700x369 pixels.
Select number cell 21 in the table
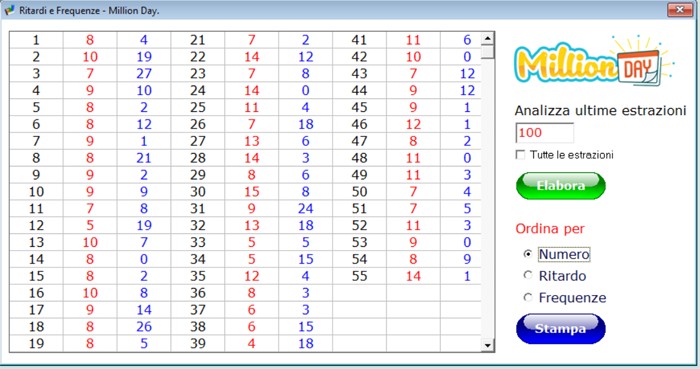[x=198, y=40]
